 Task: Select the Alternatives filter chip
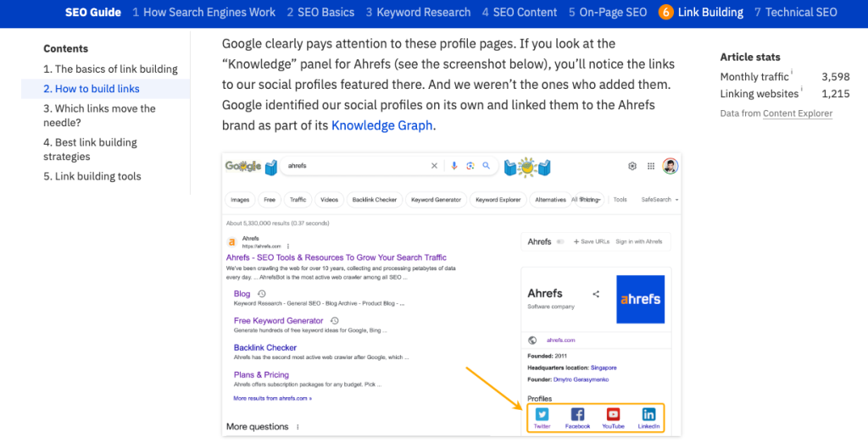point(550,200)
